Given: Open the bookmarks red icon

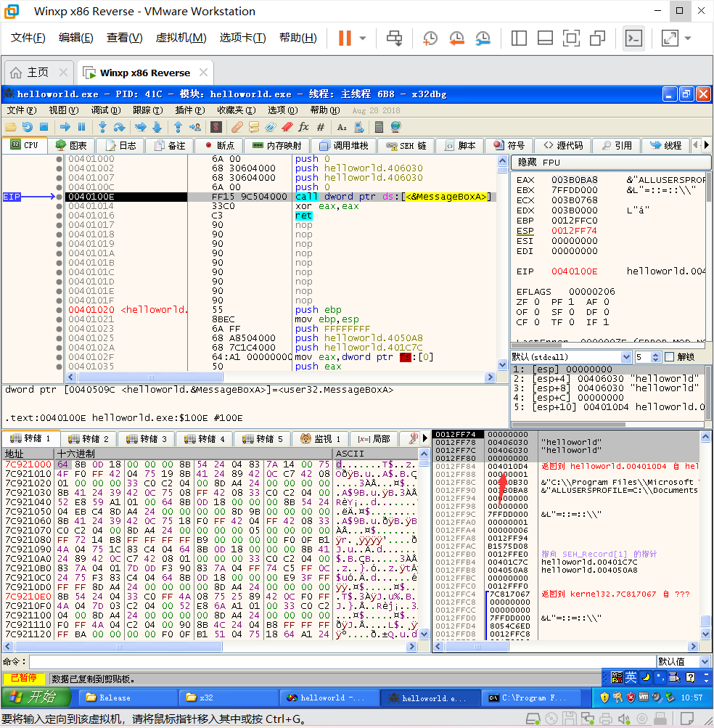Looking at the screenshot, I should [287, 127].
